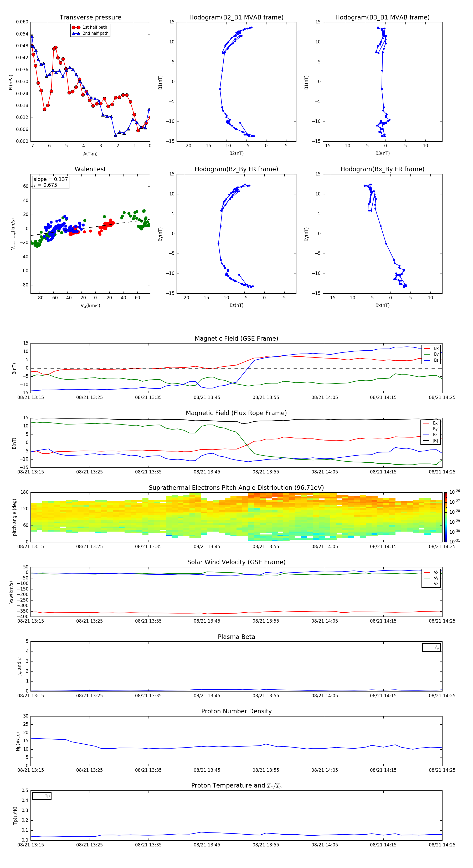Click 'Hodogram(Bz_By FR frame)' title
Viewport: 473px width, 868px height.
pyautogui.click(x=236, y=169)
